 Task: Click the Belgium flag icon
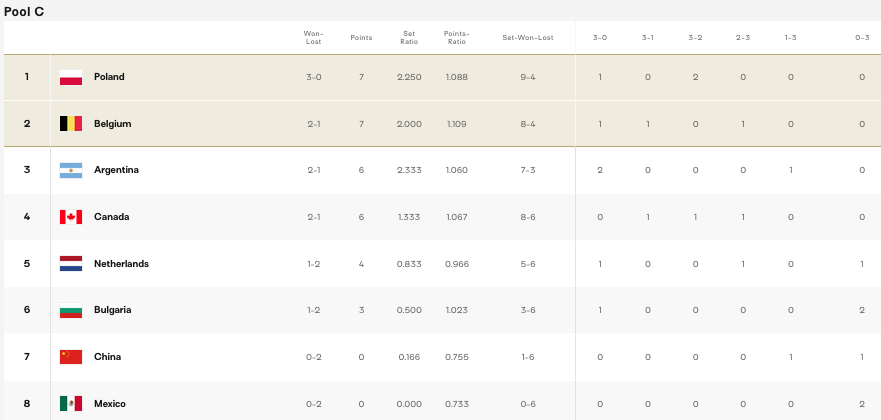(x=71, y=124)
